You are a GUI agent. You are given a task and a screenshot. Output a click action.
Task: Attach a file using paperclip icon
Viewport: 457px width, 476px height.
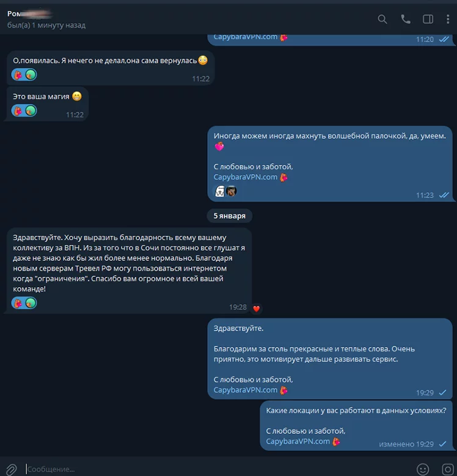point(11,469)
